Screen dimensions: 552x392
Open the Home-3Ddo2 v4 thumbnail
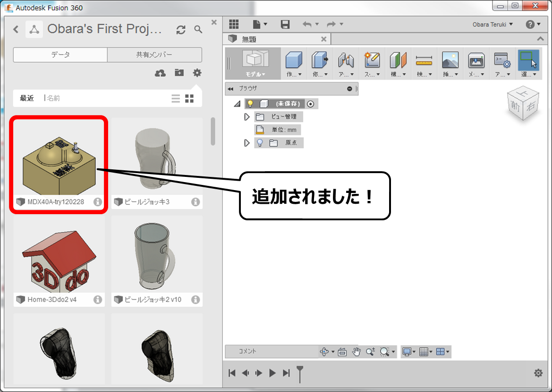click(x=59, y=255)
